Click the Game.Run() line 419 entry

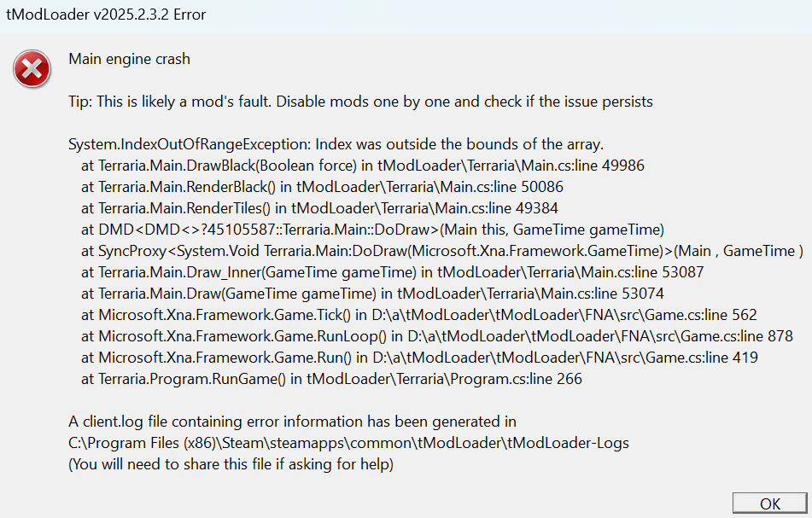[419, 358]
